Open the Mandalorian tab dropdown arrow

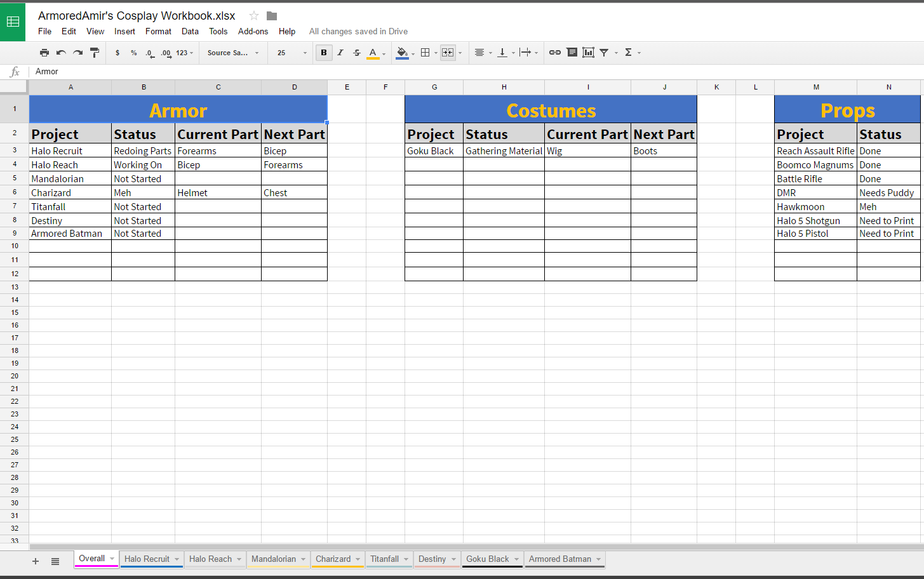(304, 559)
